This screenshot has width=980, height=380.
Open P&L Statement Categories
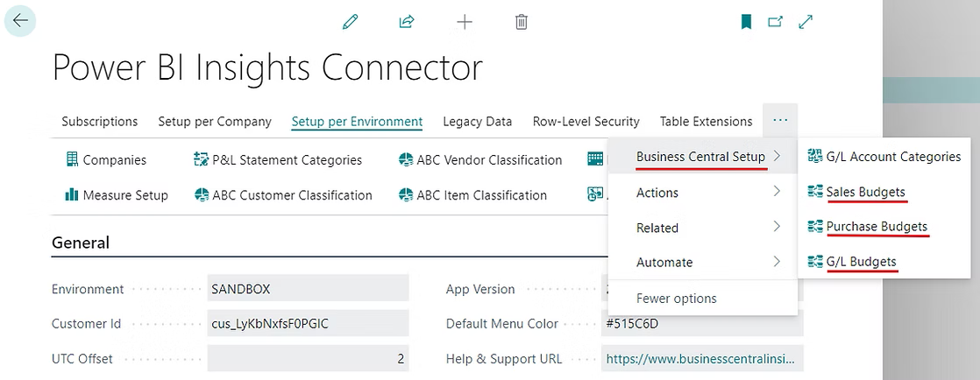pos(278,159)
